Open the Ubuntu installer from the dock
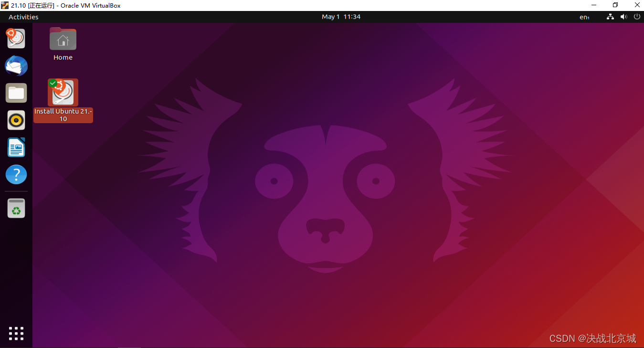The image size is (644, 348). [x=16, y=38]
